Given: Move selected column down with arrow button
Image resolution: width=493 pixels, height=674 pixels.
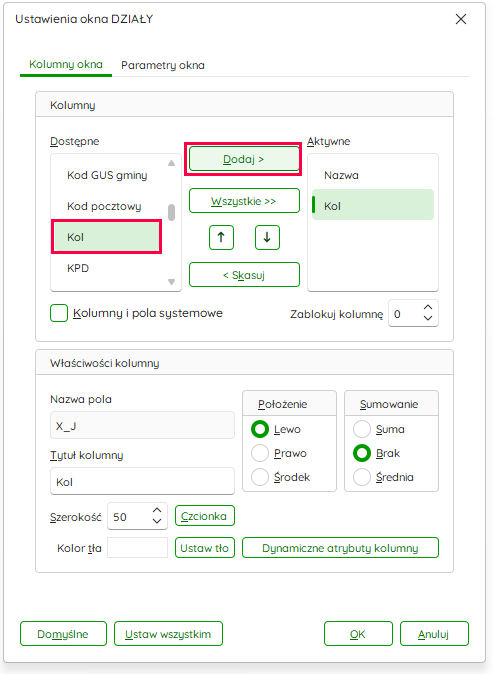Looking at the screenshot, I should tap(267, 237).
